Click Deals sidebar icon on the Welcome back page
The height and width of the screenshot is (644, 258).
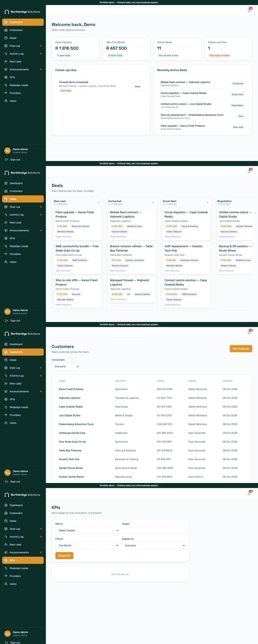coord(6,38)
